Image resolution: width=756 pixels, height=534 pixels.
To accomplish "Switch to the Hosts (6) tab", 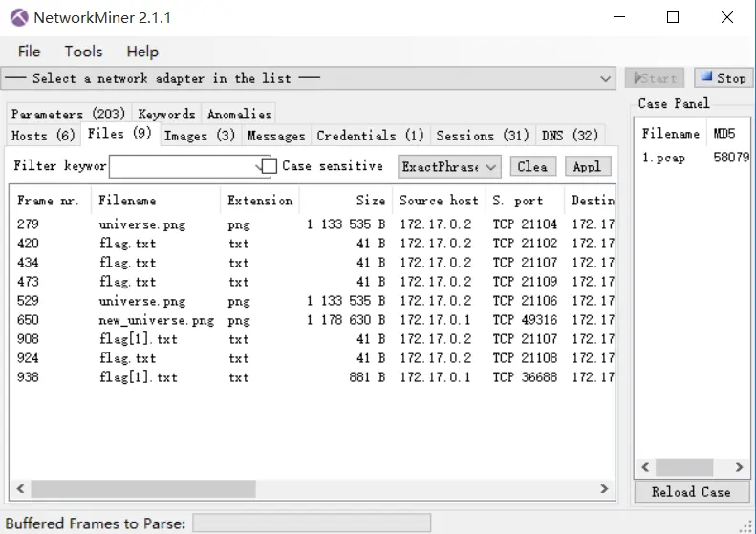I will point(43,136).
